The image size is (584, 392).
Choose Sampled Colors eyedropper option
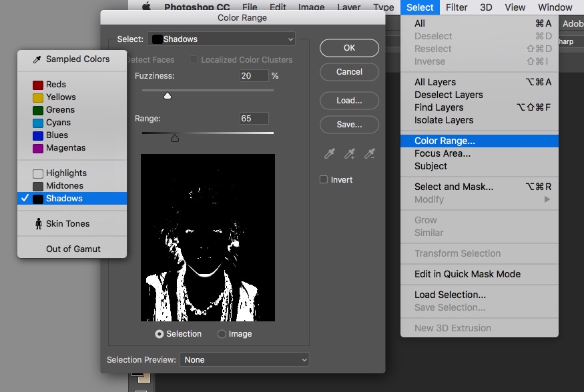71,59
